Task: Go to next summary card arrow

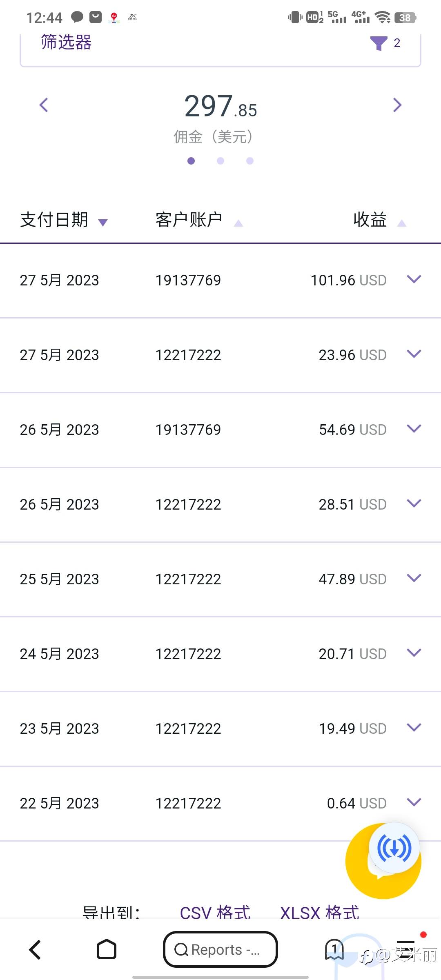Action: click(x=397, y=105)
